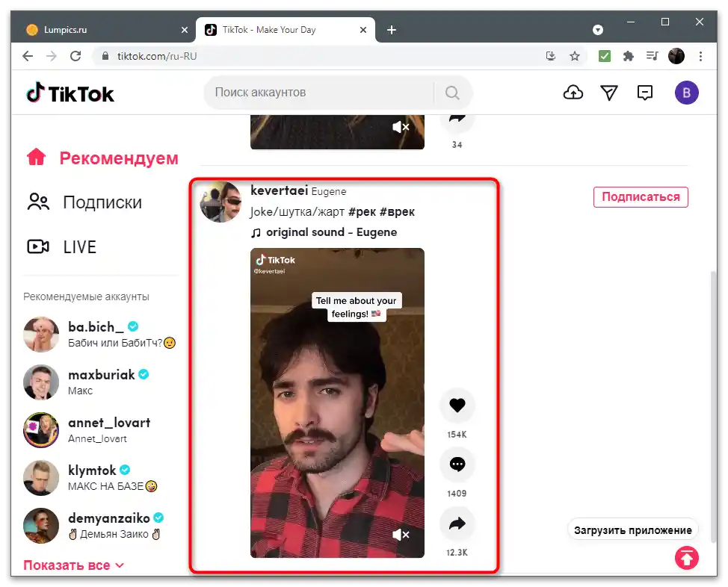Open the ba.bich_ recommended account
728x587 pixels.
100,334
